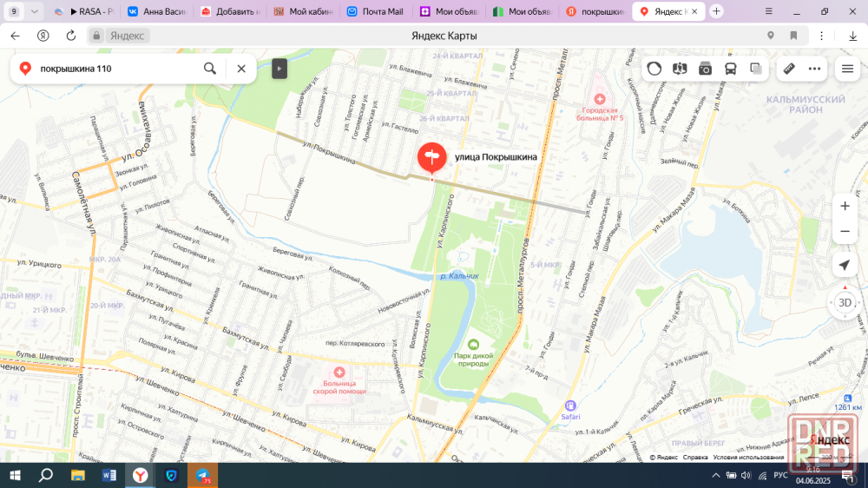Locate my position arrow button

[845, 265]
